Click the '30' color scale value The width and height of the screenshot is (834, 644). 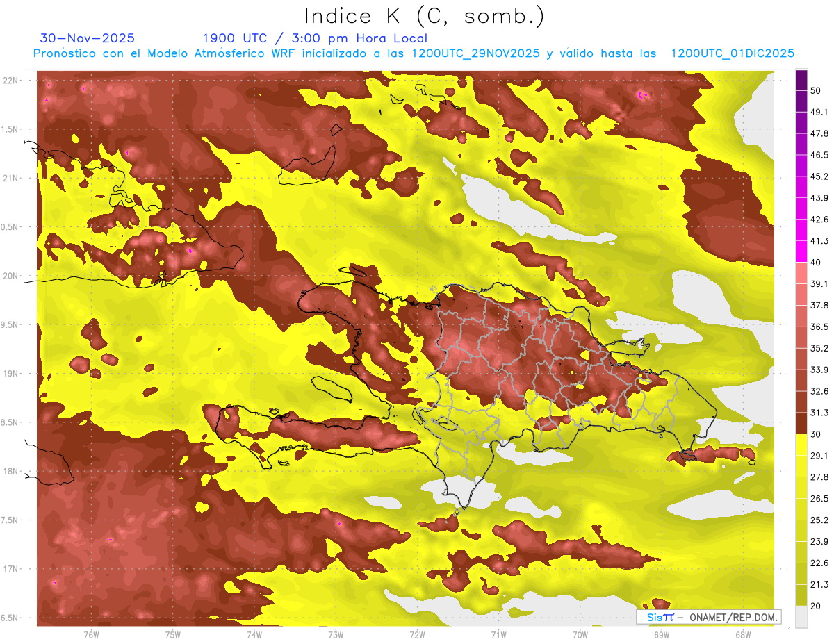(816, 434)
